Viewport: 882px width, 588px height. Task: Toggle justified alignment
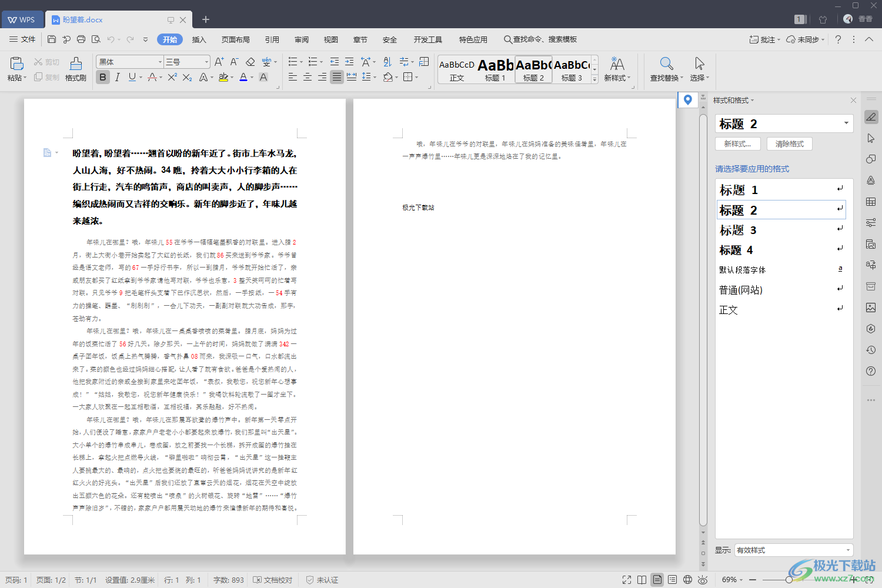[337, 77]
